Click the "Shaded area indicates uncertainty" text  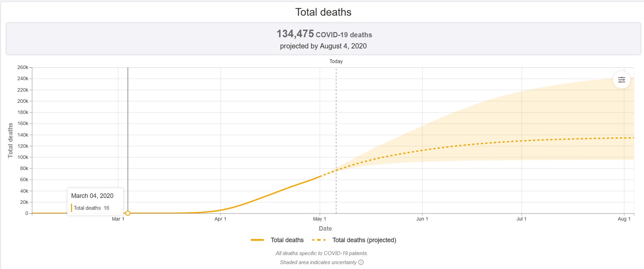point(318,262)
